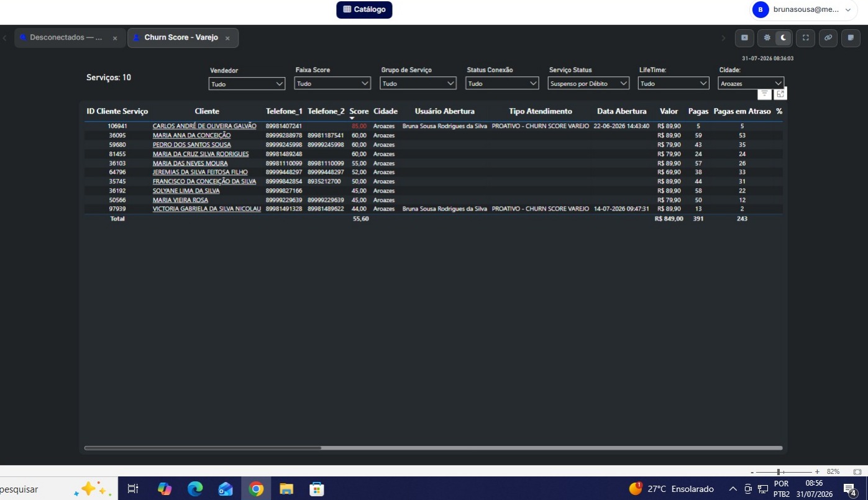Copy report link chain icon

coord(828,38)
